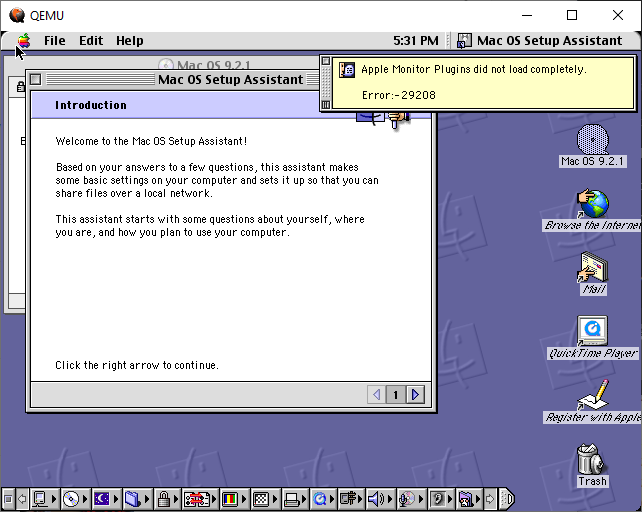Open the Mail desktop icon
Image resolution: width=642 pixels, height=512 pixels.
(x=592, y=268)
